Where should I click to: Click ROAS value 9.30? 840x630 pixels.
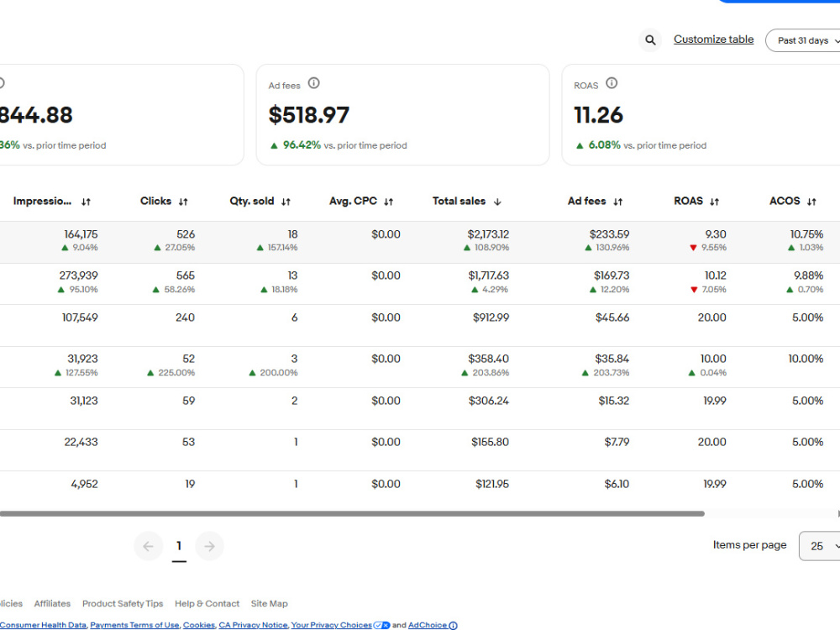point(716,234)
